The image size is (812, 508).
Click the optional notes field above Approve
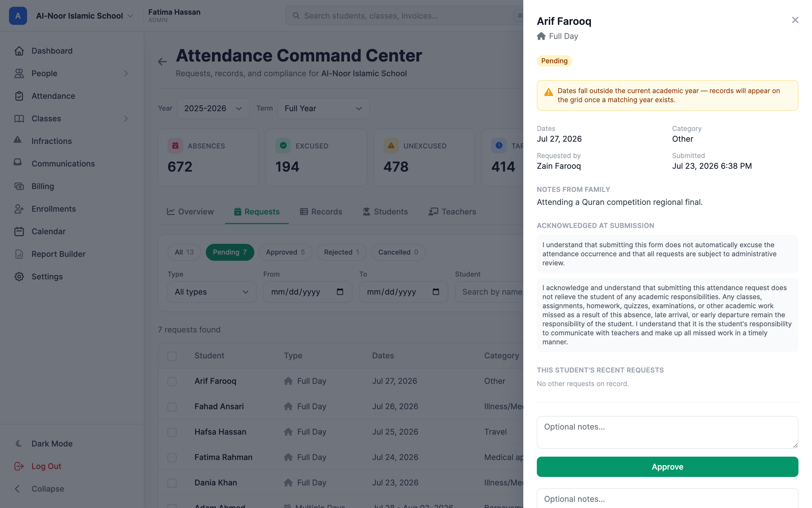pyautogui.click(x=667, y=432)
